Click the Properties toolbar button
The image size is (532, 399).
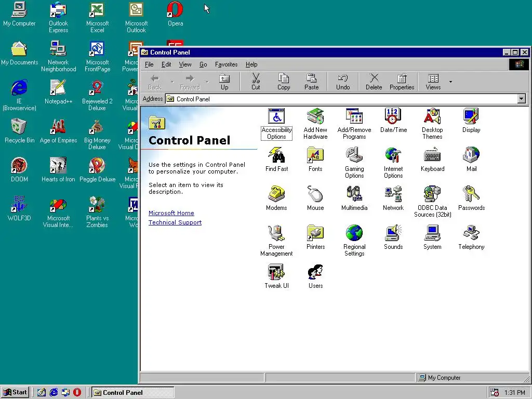point(402,82)
